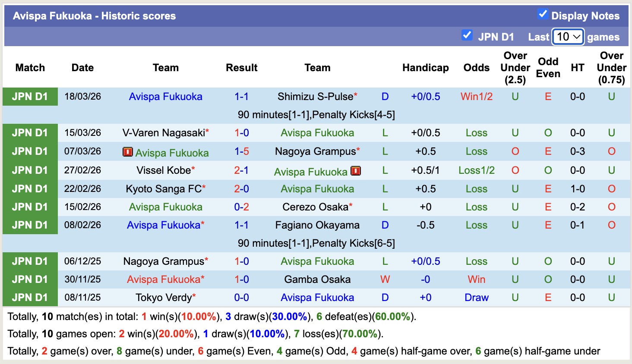Click the red card icon next to Avispa Fukuoka versus Vissel Kobe
632x364 pixels.
pos(355,171)
